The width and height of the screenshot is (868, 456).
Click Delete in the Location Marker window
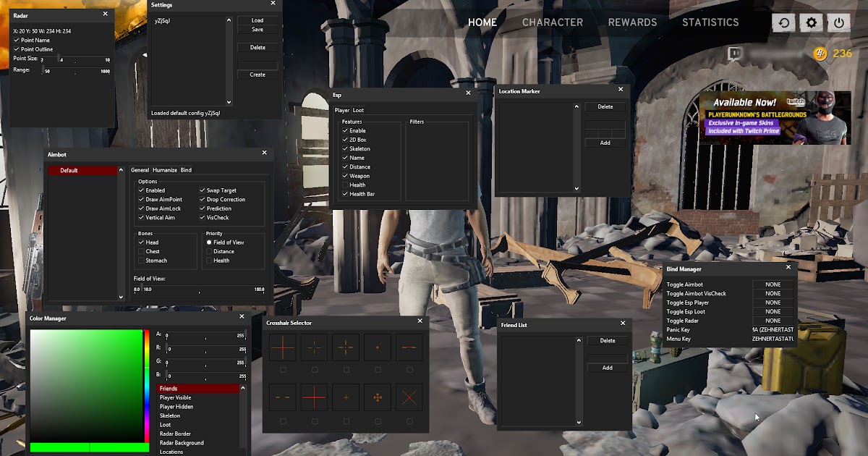tap(605, 107)
